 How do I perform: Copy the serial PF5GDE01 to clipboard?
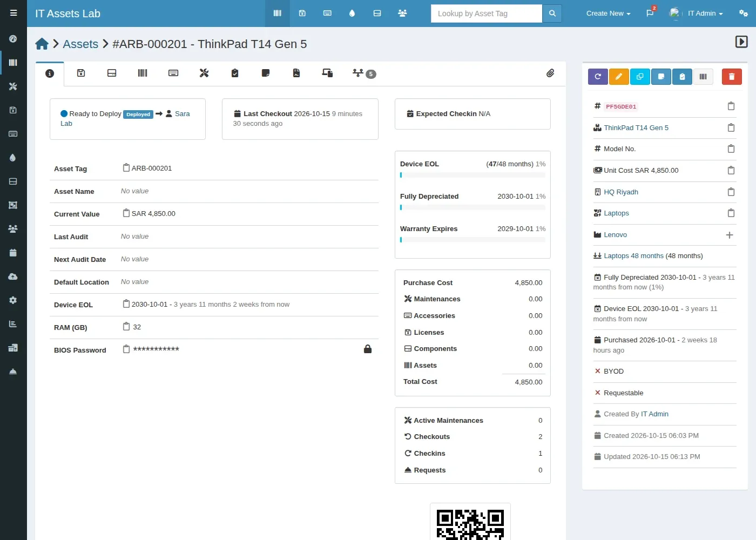pos(731,106)
